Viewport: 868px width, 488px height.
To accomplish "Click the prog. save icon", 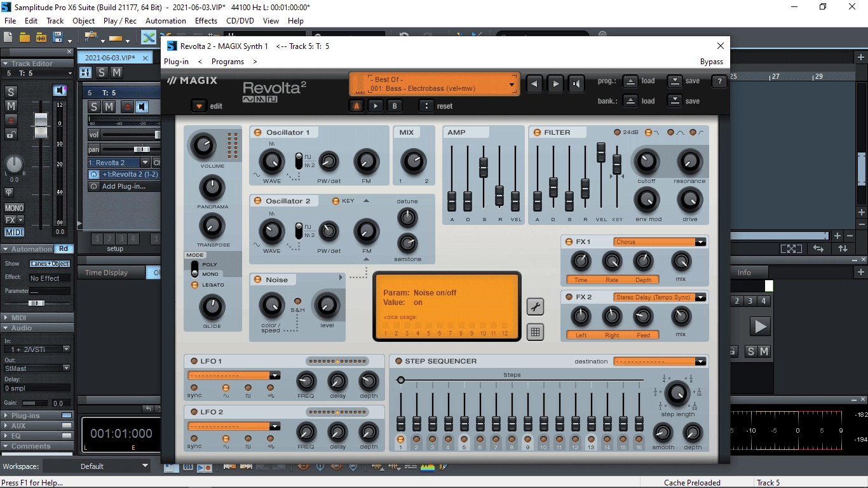I will (x=674, y=81).
